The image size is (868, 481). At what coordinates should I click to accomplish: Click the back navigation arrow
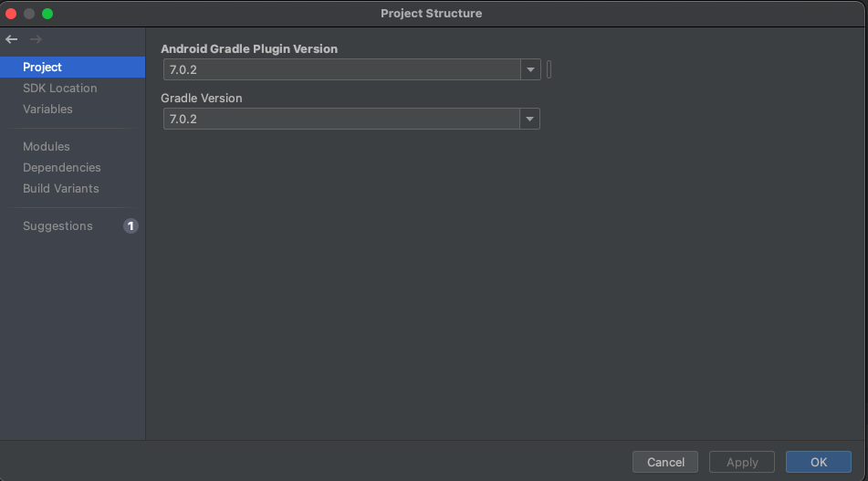11,39
